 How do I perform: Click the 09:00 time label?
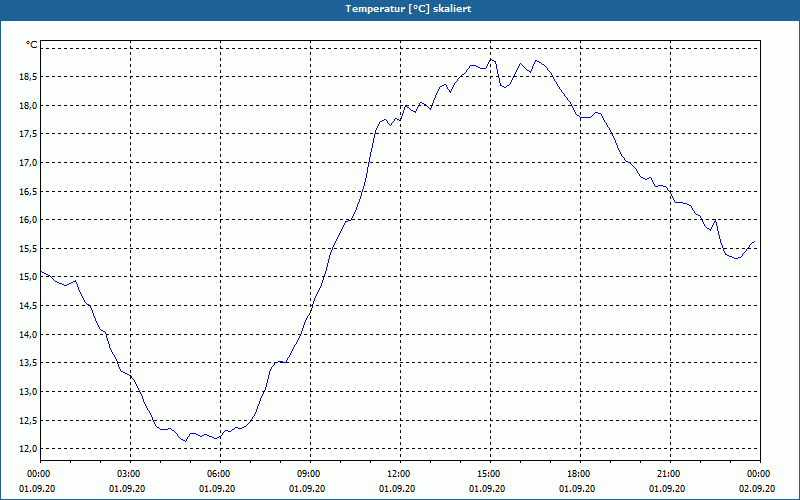pos(310,474)
